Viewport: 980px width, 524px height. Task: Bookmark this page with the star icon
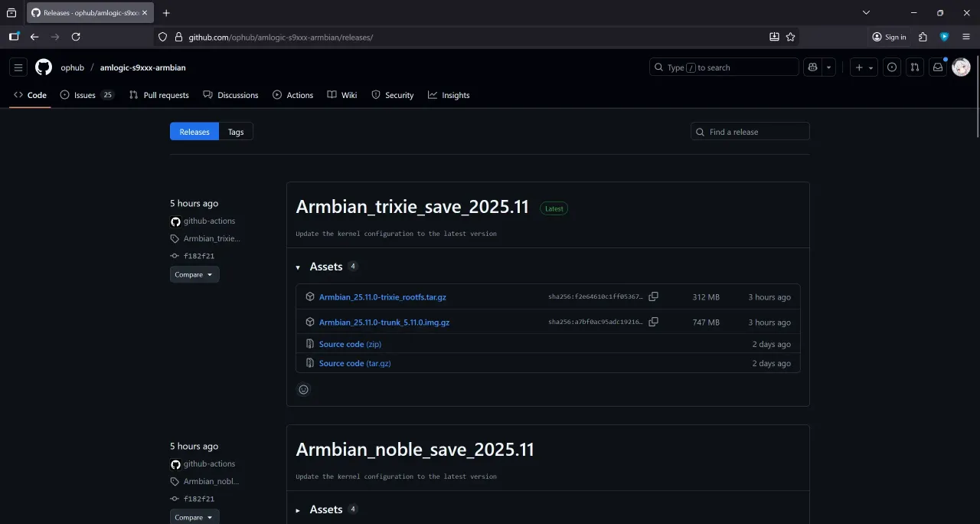coord(791,37)
